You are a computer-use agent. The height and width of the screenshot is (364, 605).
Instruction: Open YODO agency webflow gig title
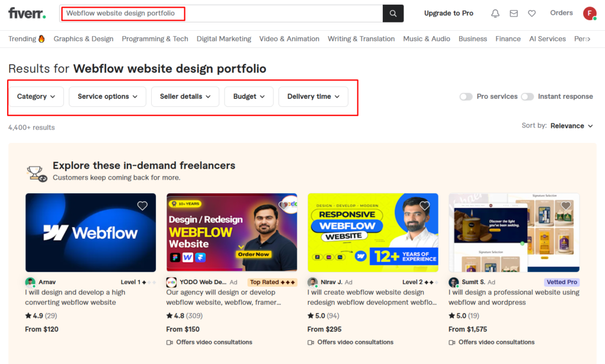click(x=224, y=297)
